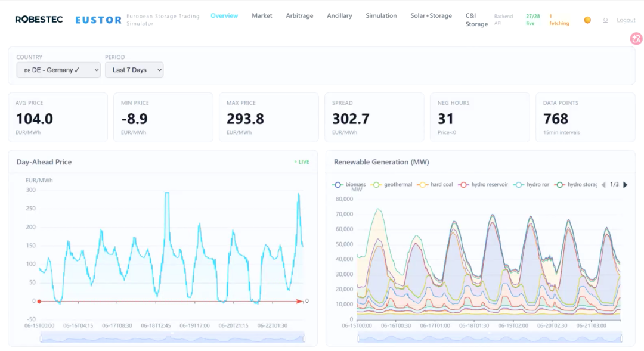Open the Simulation tab
This screenshot has width=644, height=351.
pos(381,15)
